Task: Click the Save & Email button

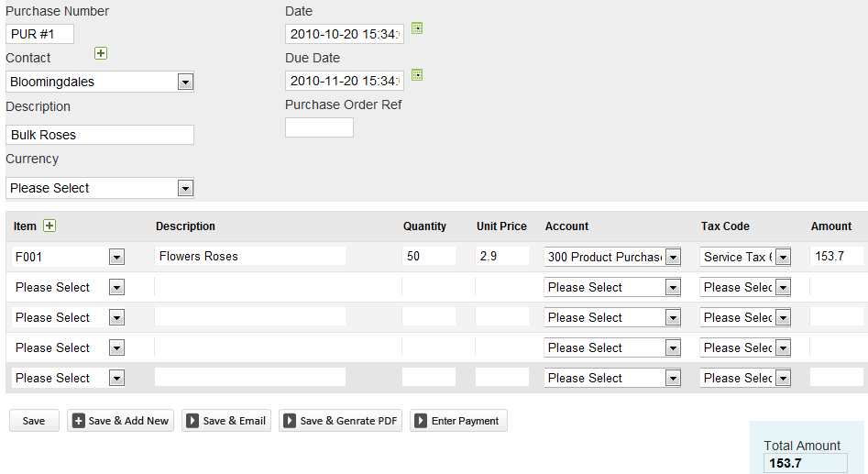Action: coord(225,421)
